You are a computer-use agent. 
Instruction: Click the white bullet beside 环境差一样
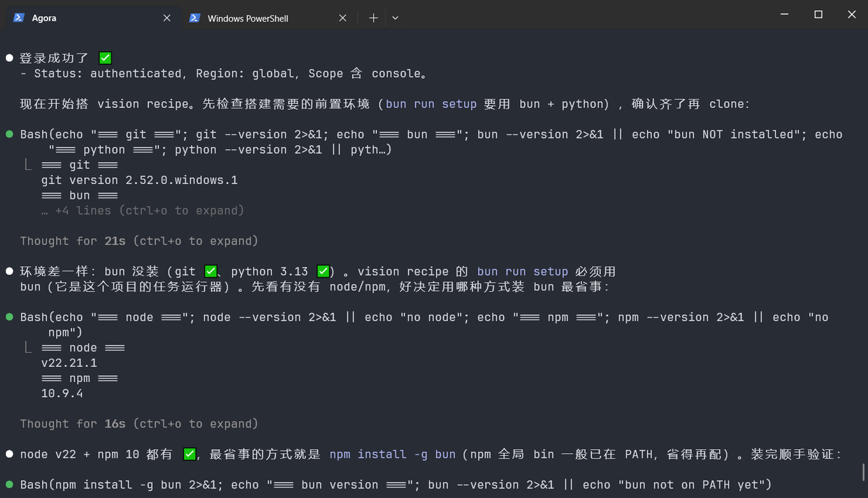coord(9,271)
